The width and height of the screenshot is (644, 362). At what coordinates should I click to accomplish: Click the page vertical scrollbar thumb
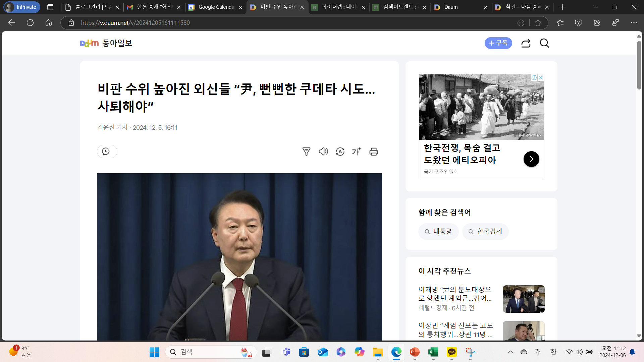pos(639,65)
